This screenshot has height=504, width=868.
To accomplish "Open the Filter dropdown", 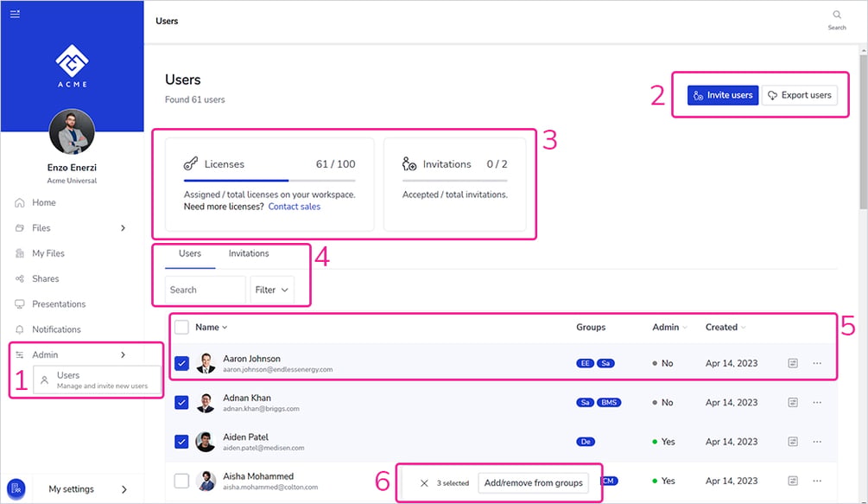I will [x=272, y=290].
